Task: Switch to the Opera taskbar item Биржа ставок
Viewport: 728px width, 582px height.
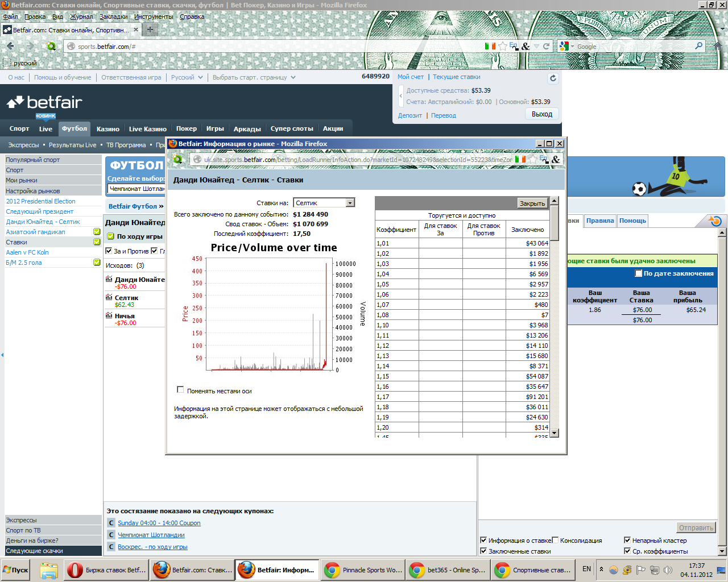Action: coord(106,570)
